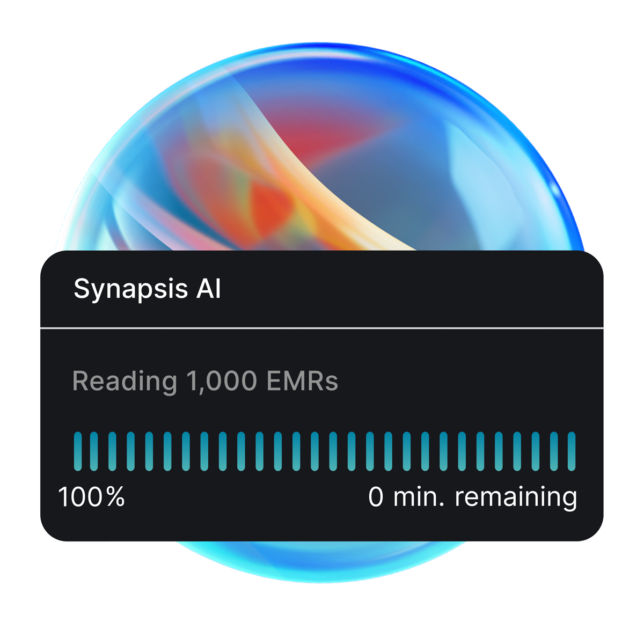Click the 100% progress label

pyautogui.click(x=92, y=497)
